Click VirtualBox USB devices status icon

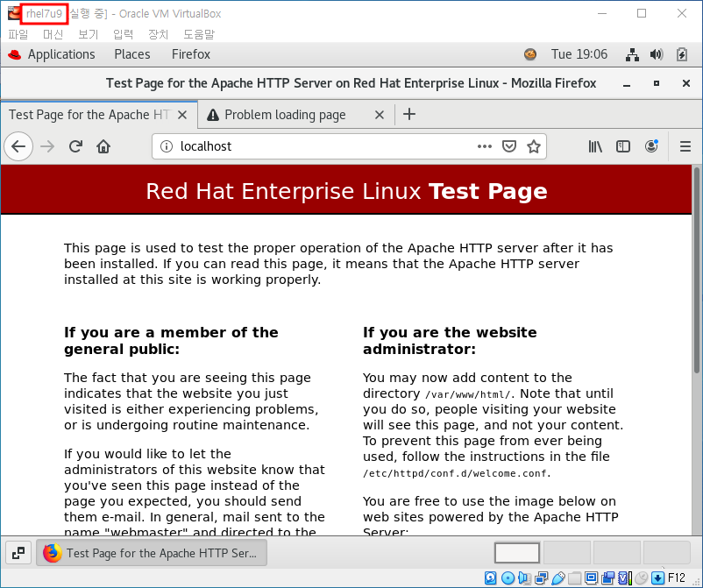(557, 578)
